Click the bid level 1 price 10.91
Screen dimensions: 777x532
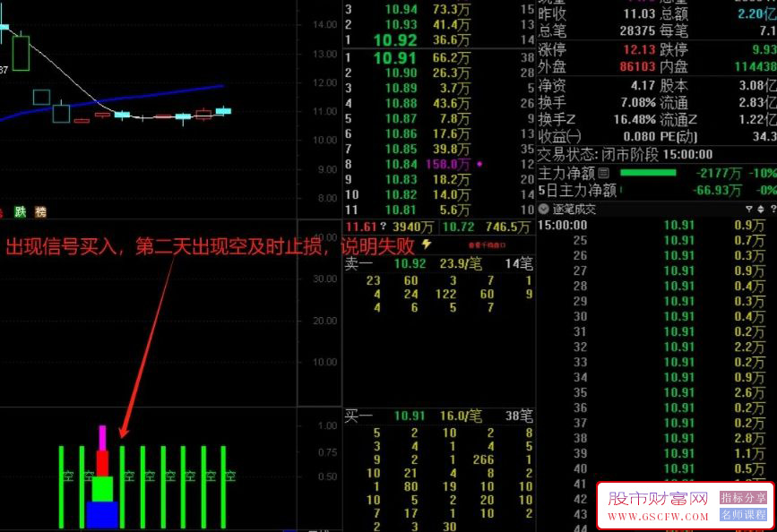coord(395,58)
